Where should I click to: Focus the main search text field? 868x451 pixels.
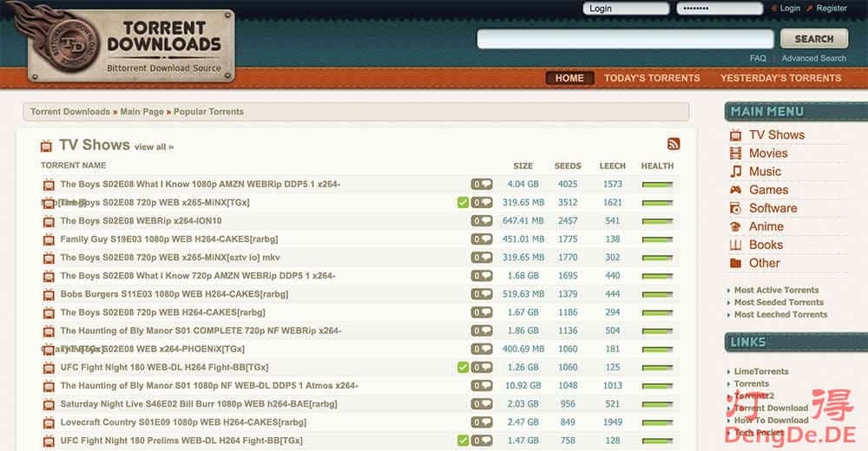click(x=625, y=39)
